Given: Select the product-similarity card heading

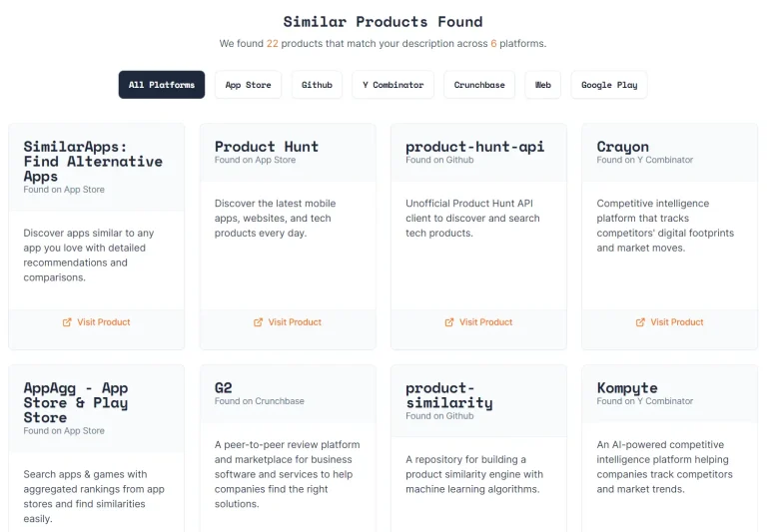Looking at the screenshot, I should coord(448,395).
